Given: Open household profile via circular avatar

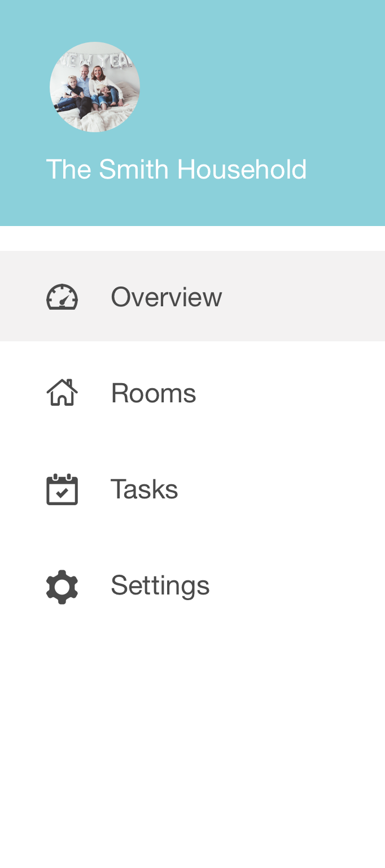Looking at the screenshot, I should (95, 87).
